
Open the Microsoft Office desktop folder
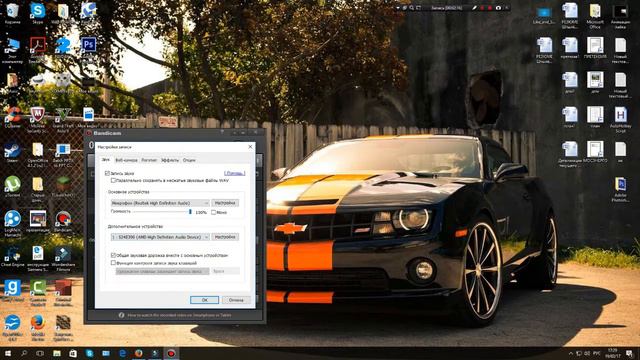point(595,16)
